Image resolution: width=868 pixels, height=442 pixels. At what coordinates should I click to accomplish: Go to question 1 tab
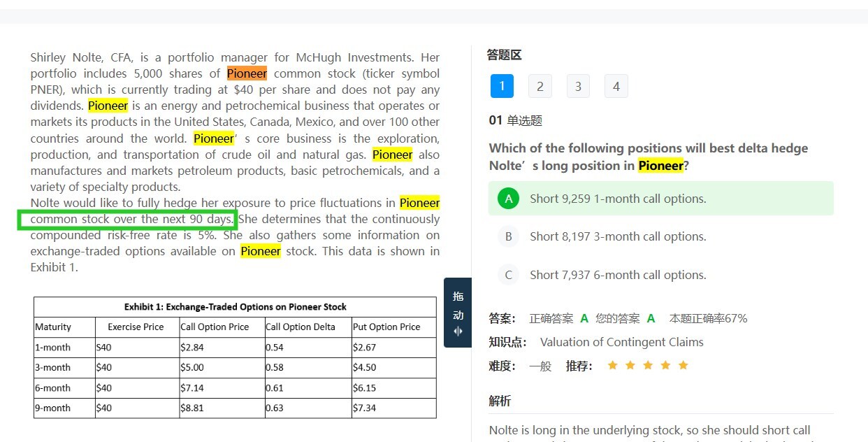click(502, 86)
